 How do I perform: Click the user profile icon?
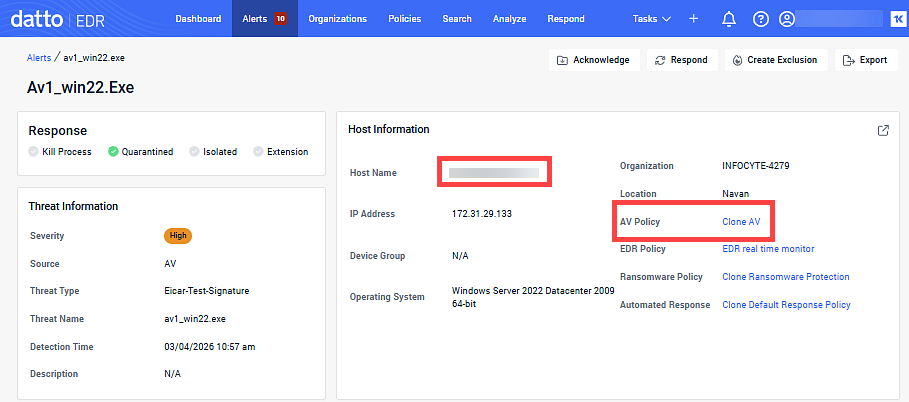pyautogui.click(x=787, y=19)
